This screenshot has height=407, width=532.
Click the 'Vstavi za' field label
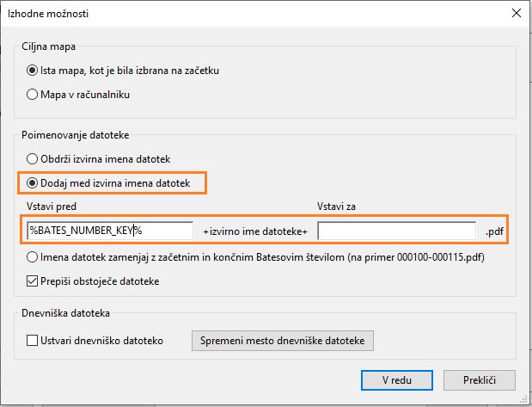pos(337,207)
